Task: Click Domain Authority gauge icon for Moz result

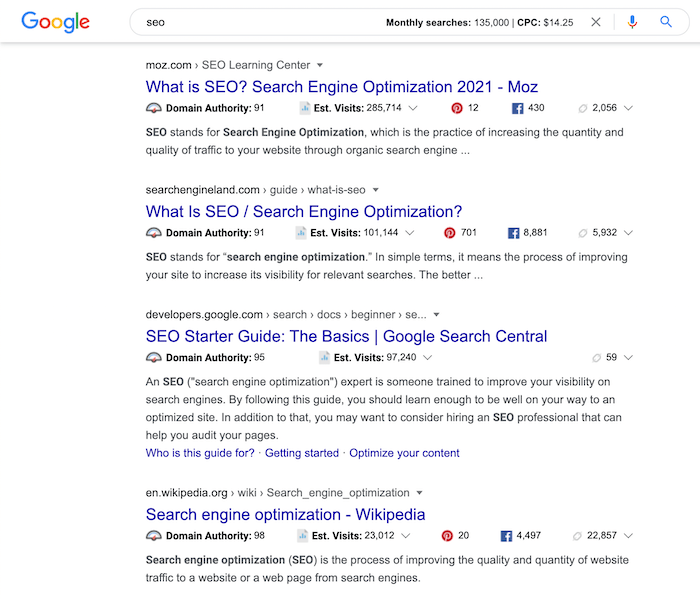Action: tap(154, 108)
